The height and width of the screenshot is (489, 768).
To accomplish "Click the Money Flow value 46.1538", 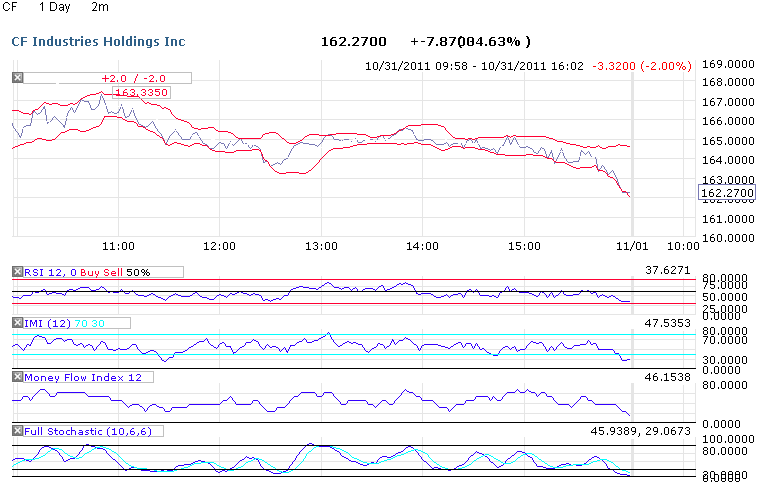I will point(668,377).
